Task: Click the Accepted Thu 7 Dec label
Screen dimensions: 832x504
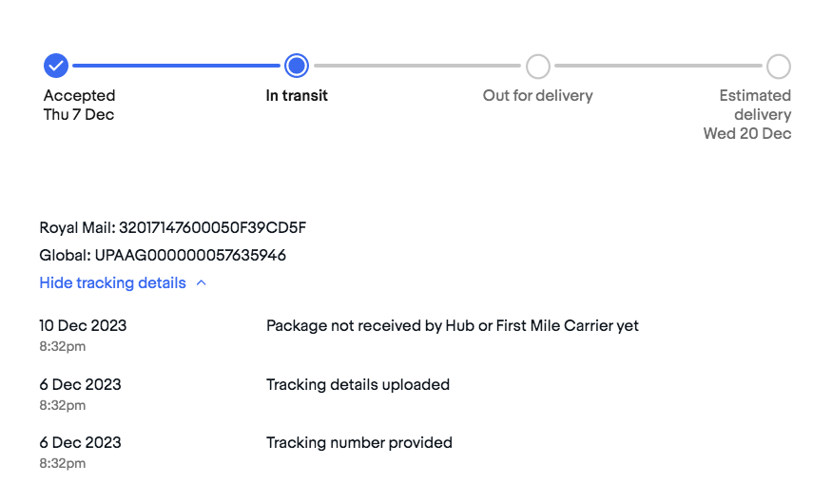Action: tap(79, 105)
